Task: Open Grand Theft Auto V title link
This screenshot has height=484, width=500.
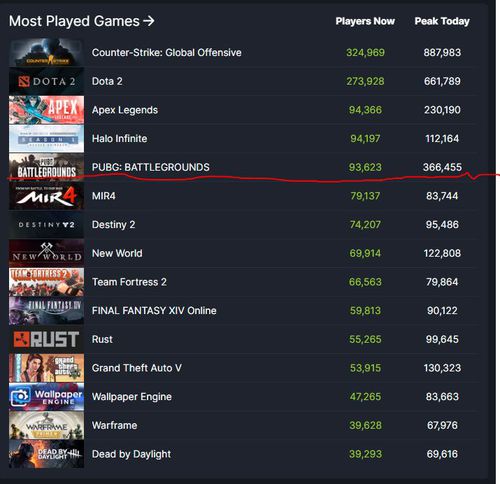Action: (x=137, y=368)
